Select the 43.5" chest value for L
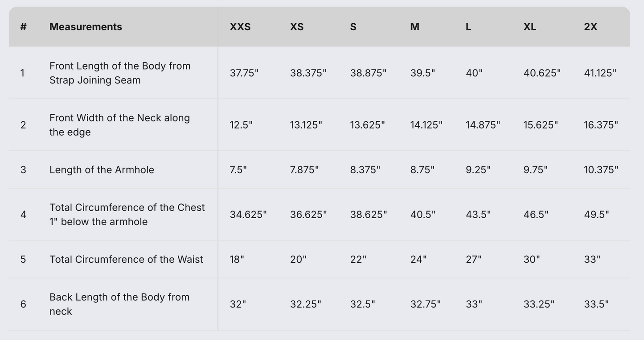This screenshot has width=644, height=340. coord(478,215)
